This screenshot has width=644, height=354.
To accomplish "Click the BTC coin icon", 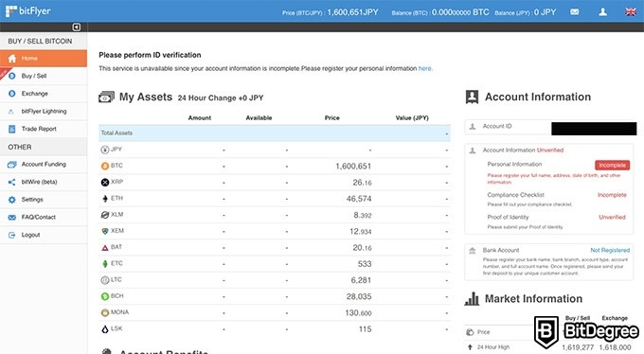I will pyautogui.click(x=105, y=166).
